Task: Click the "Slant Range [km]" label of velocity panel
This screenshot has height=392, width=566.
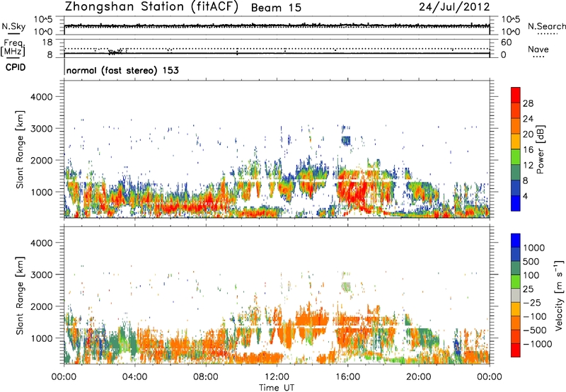Action: 20,295
